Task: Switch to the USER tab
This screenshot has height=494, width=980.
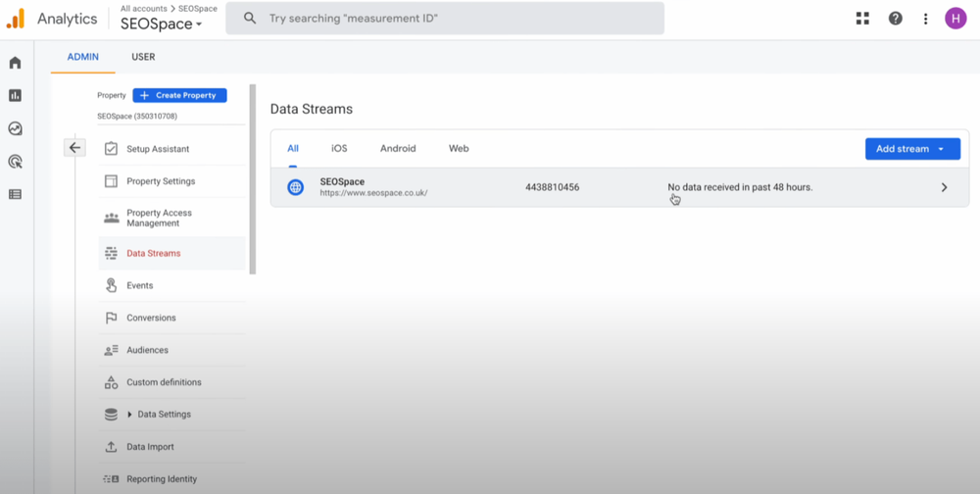Action: (143, 57)
